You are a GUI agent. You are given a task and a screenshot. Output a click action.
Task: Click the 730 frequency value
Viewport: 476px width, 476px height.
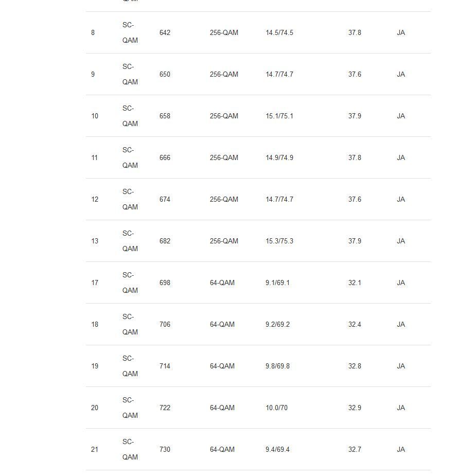[165, 450]
